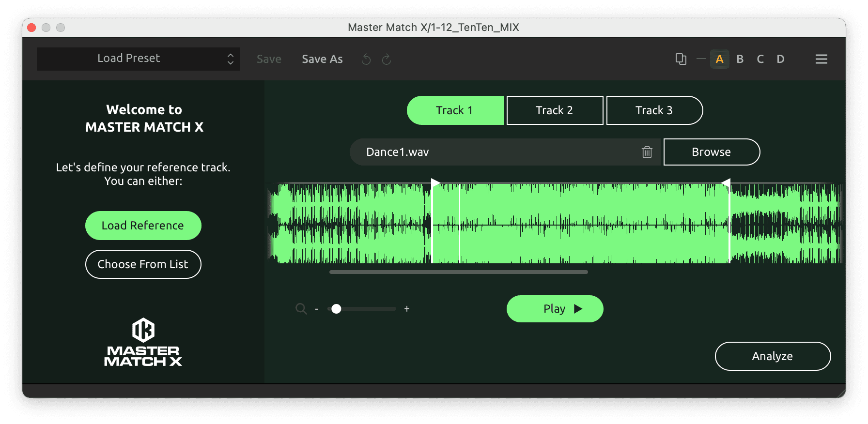The image size is (868, 424).
Task: Select preset slot D
Action: coord(780,59)
